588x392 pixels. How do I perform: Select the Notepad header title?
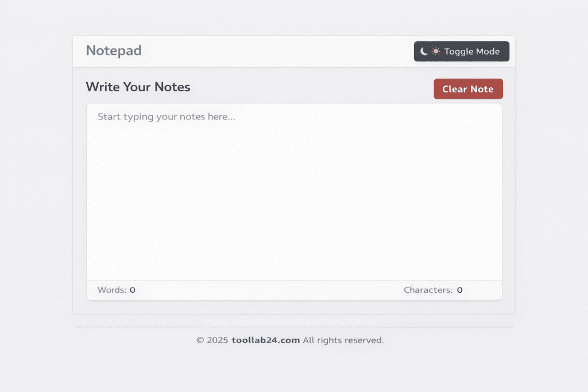click(114, 51)
